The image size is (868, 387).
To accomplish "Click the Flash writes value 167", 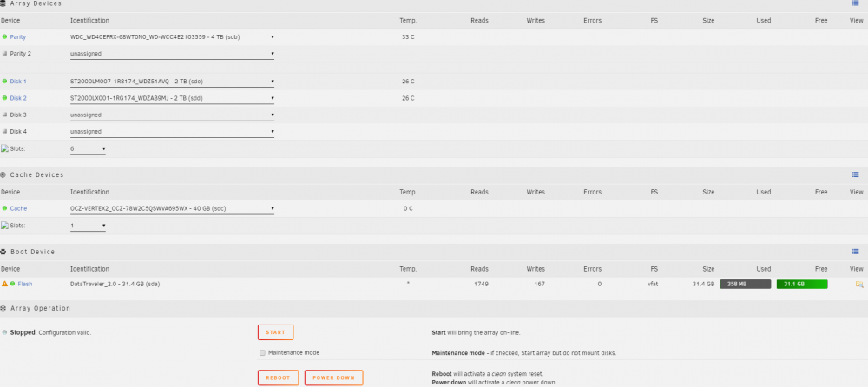I will click(539, 284).
